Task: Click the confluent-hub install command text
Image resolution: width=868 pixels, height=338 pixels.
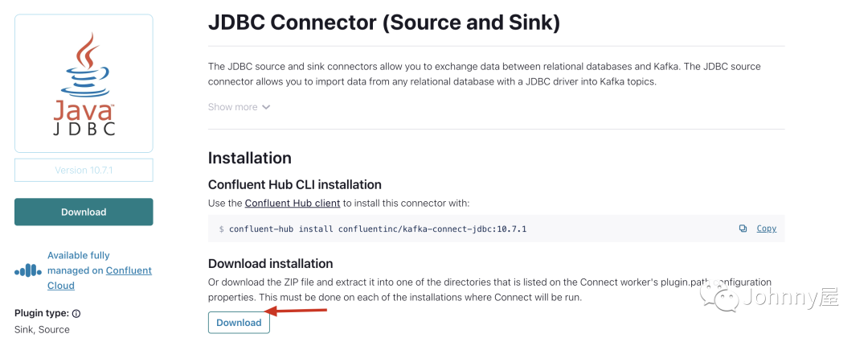Action: (x=377, y=229)
